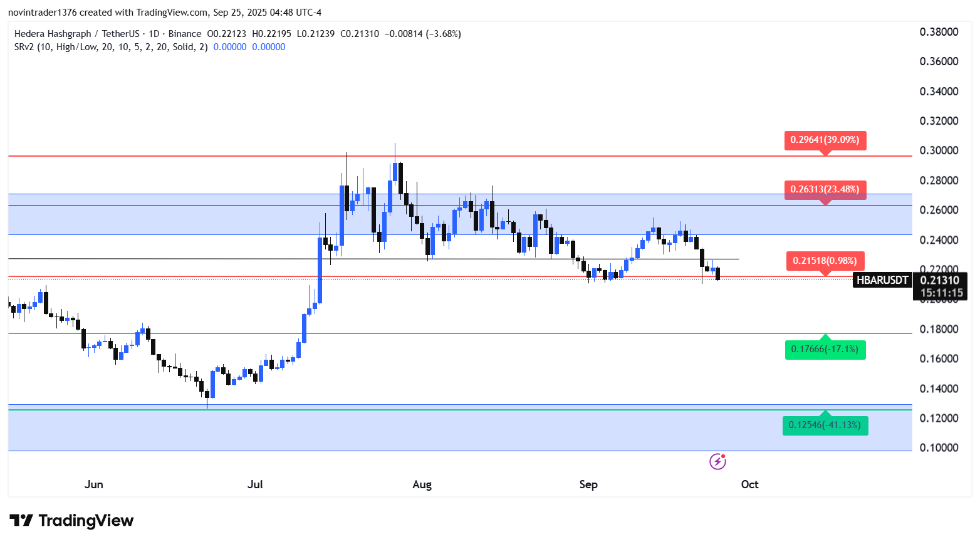The image size is (980, 544).
Task: Click the HBARUSDT symbol tag
Action: point(882,280)
